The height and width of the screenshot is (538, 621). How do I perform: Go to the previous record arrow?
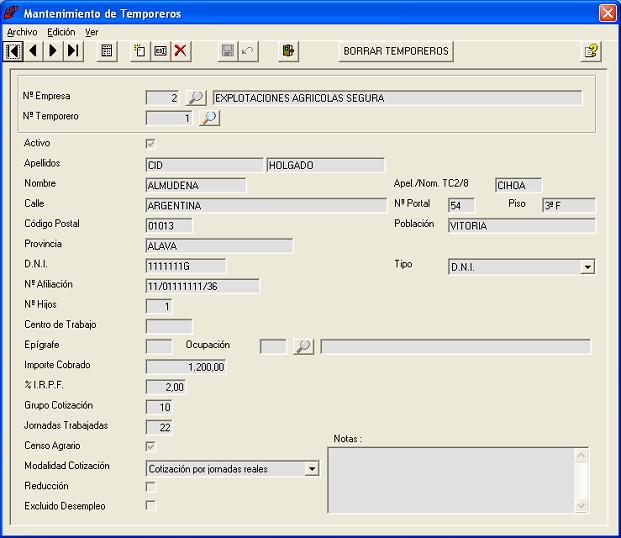click(33, 51)
